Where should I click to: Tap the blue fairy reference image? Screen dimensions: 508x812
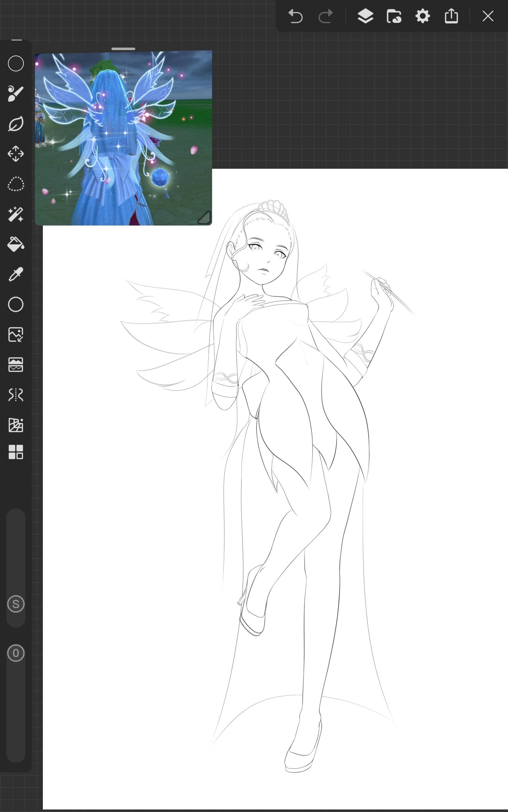[123, 138]
